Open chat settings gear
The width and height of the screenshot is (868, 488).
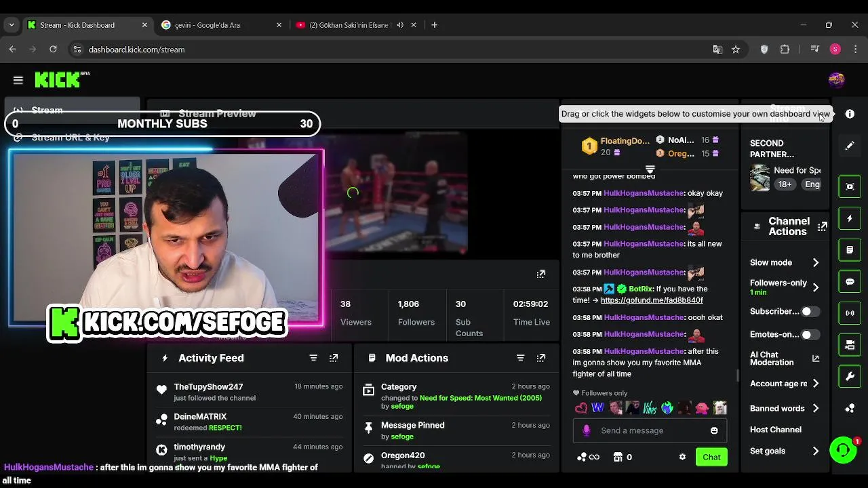(x=682, y=457)
